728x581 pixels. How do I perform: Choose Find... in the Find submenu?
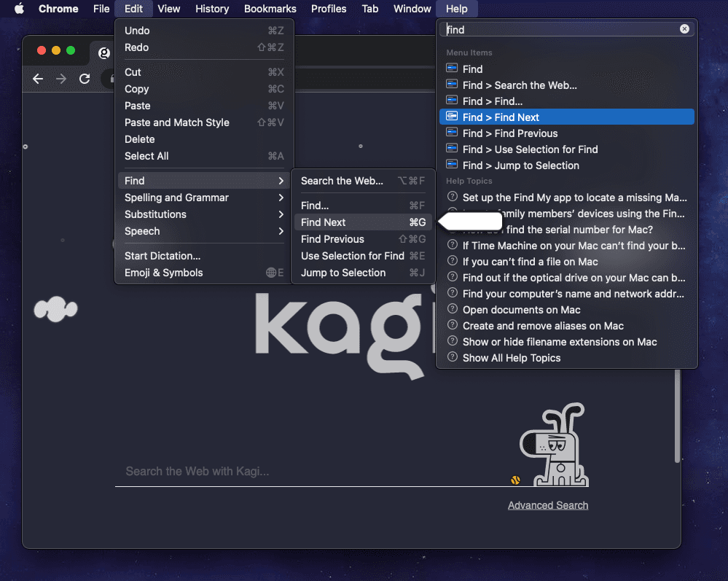363,206
